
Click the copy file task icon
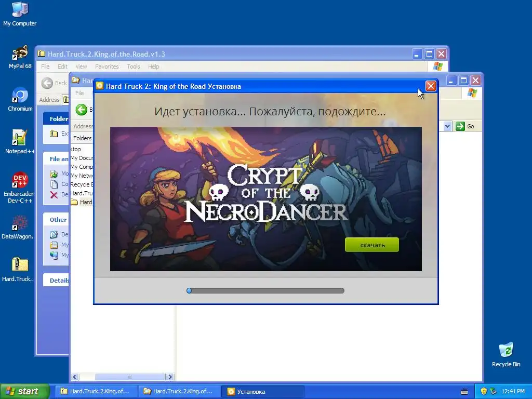click(54, 184)
